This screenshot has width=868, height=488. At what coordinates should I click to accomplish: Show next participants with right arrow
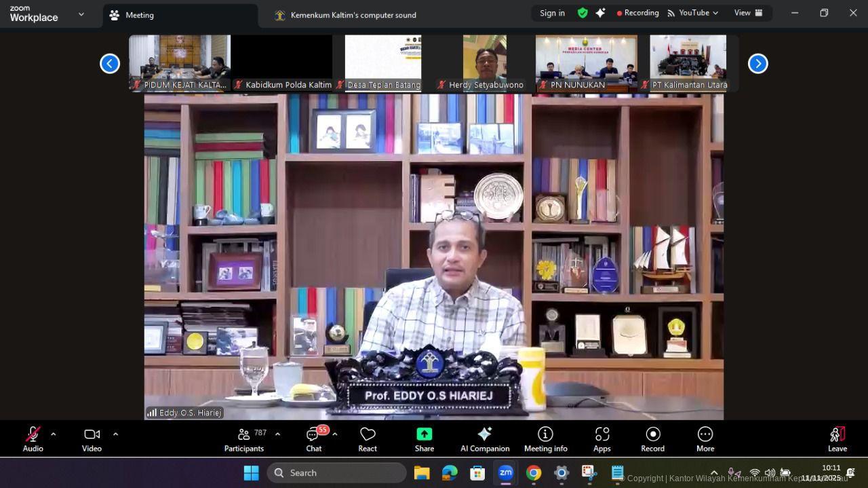click(757, 63)
